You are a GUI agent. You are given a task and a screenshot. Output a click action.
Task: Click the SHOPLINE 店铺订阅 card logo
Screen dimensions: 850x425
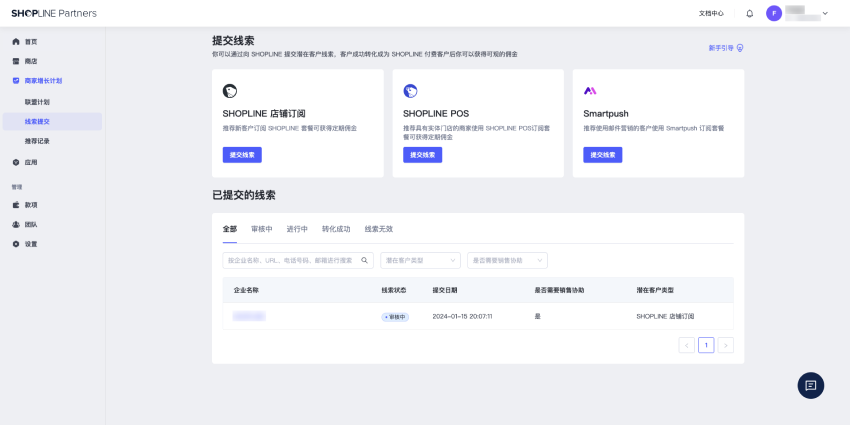pyautogui.click(x=230, y=91)
